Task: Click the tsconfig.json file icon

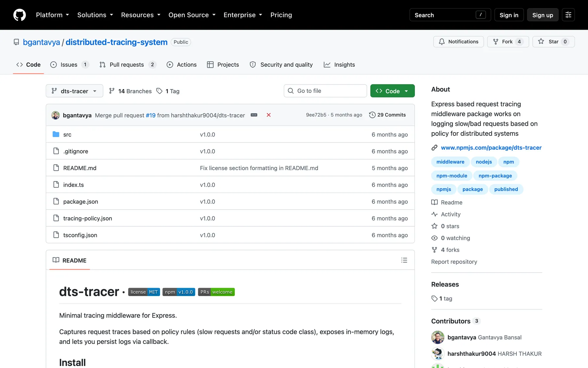Action: coord(56,235)
